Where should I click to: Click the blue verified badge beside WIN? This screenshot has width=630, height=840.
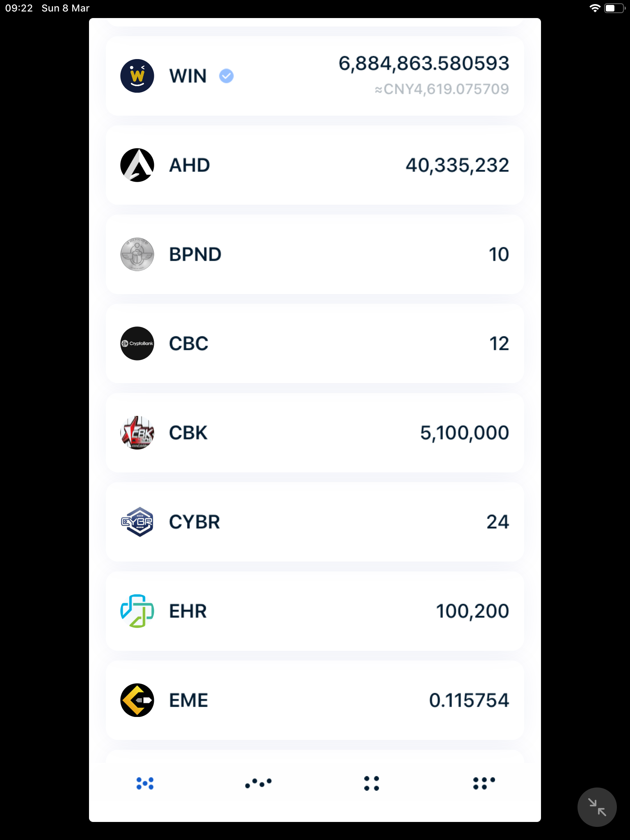click(226, 76)
